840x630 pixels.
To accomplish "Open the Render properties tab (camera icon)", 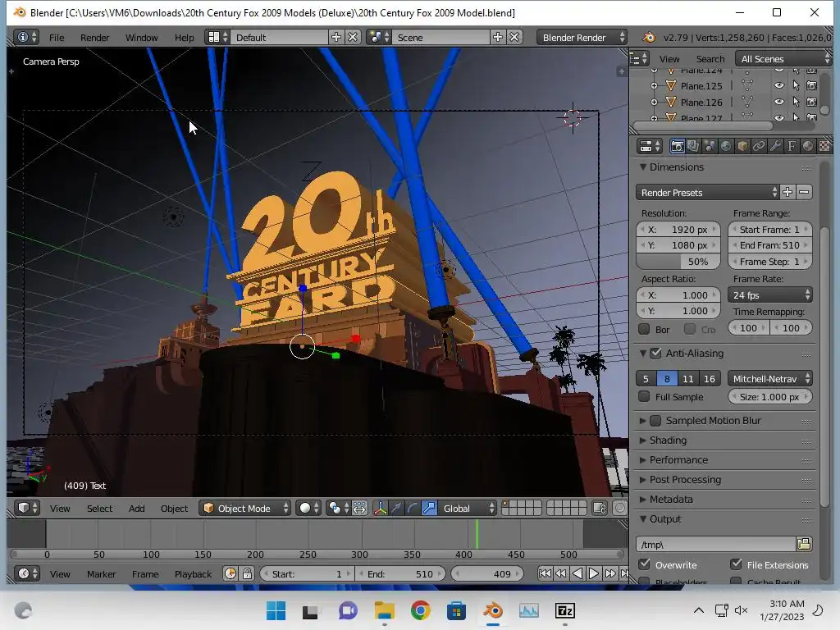I will tap(677, 146).
